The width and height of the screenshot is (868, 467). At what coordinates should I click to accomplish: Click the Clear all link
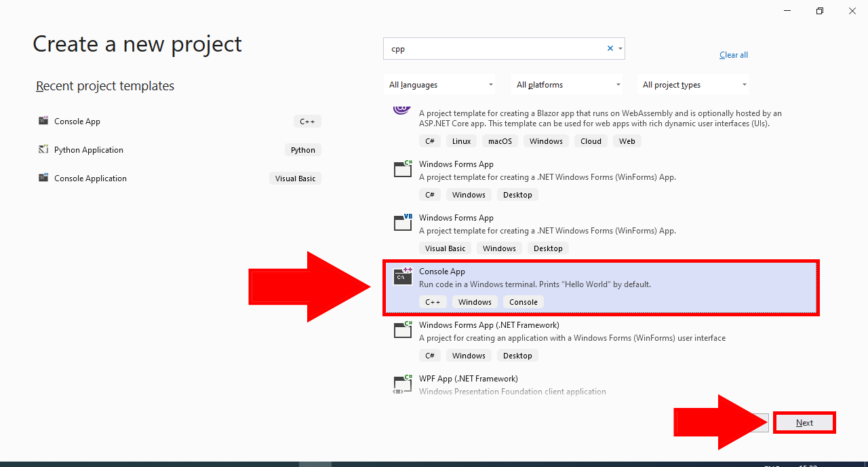pyautogui.click(x=734, y=55)
